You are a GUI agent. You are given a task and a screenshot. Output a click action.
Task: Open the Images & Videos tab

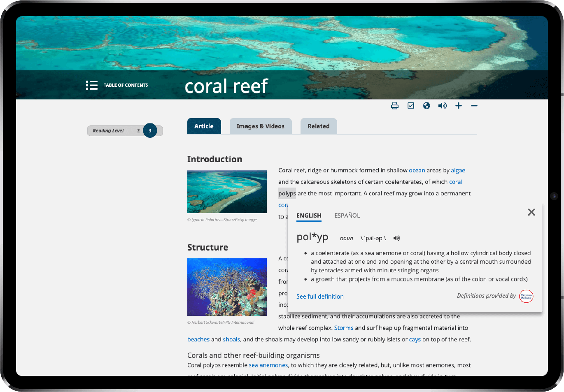pyautogui.click(x=261, y=126)
